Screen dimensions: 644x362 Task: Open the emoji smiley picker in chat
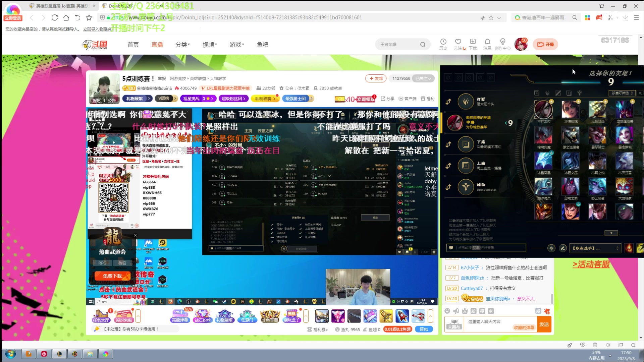(x=447, y=311)
